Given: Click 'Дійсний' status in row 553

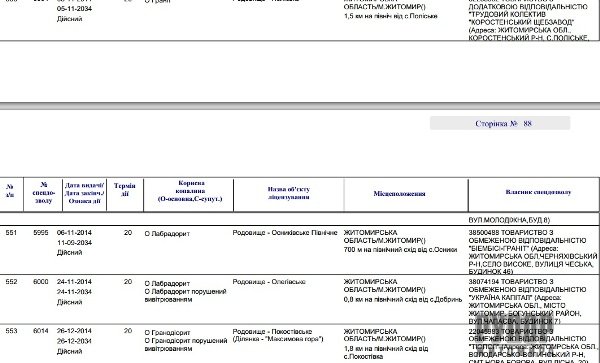Looking at the screenshot, I should point(69,351).
